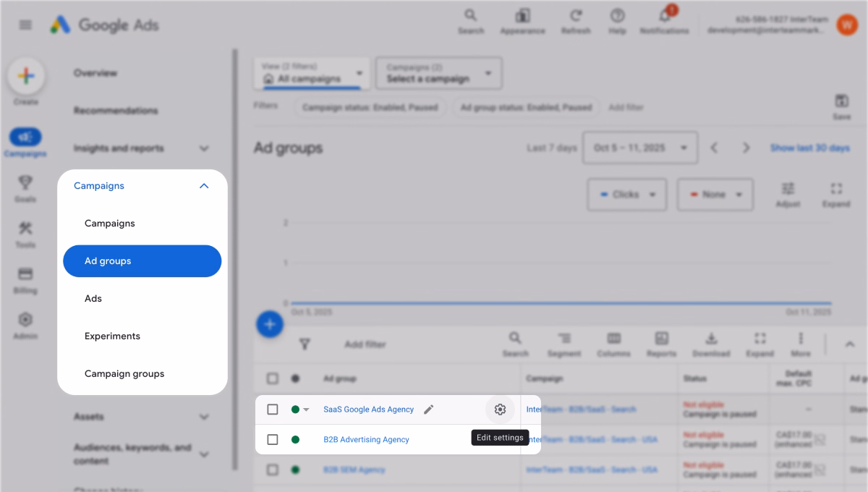This screenshot has width=868, height=492.
Task: Open SaaS Google Ads Agency ad group link
Action: tap(369, 410)
